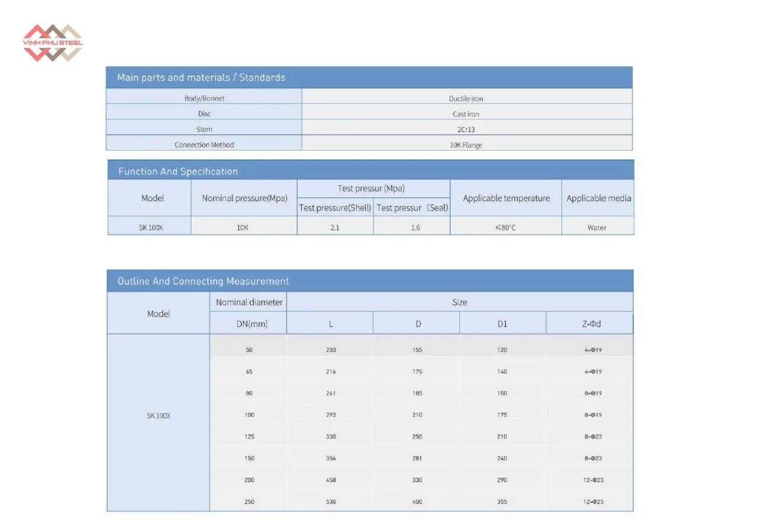This screenshot has width=757, height=532.
Task: Select the L value 203 cell
Action: point(331,350)
